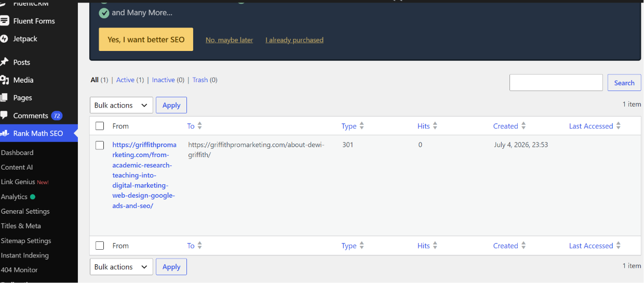
Task: Click sort arrows next to top Created header
Action: coord(523,126)
